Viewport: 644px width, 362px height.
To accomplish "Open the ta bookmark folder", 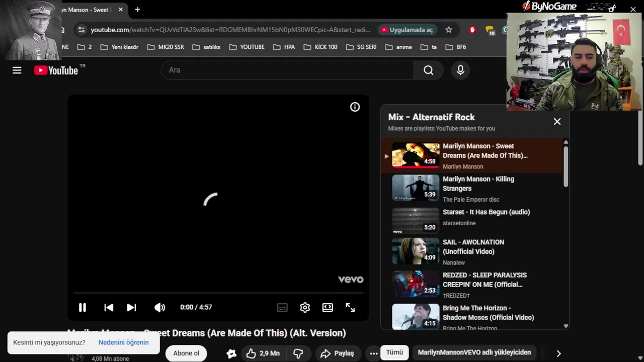I will pos(429,47).
